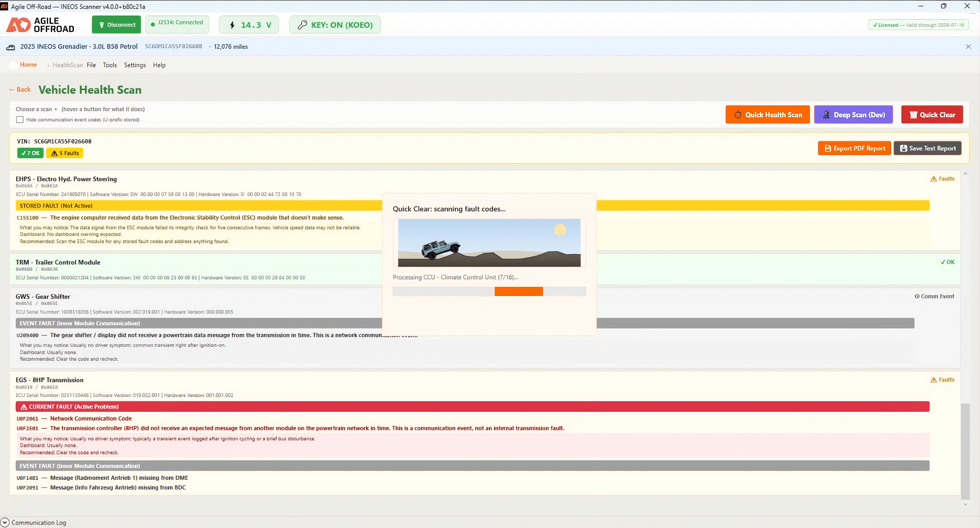This screenshot has width=980, height=528.
Task: Click fault code C155100
Action: [x=27, y=218]
